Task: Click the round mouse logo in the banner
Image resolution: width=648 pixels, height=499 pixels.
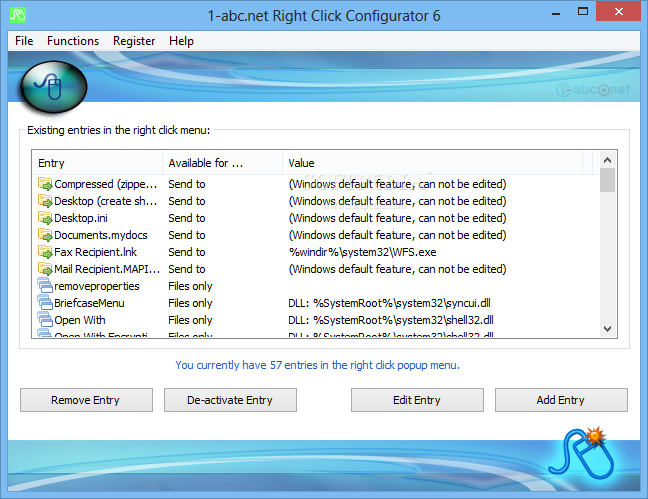Action: tap(54, 87)
